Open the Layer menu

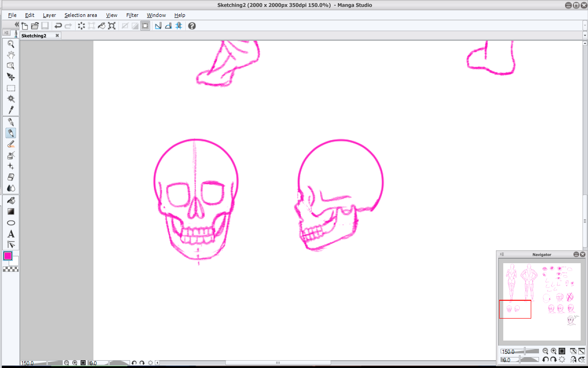(49, 15)
